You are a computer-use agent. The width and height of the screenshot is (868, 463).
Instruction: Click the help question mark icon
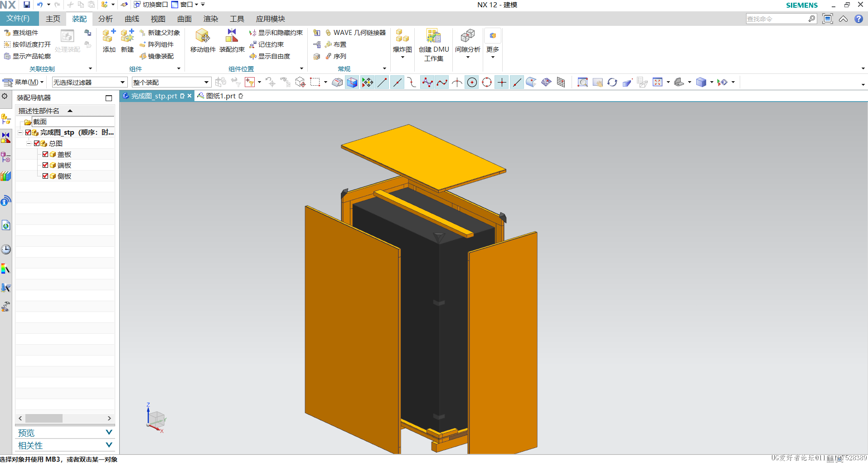pos(858,19)
